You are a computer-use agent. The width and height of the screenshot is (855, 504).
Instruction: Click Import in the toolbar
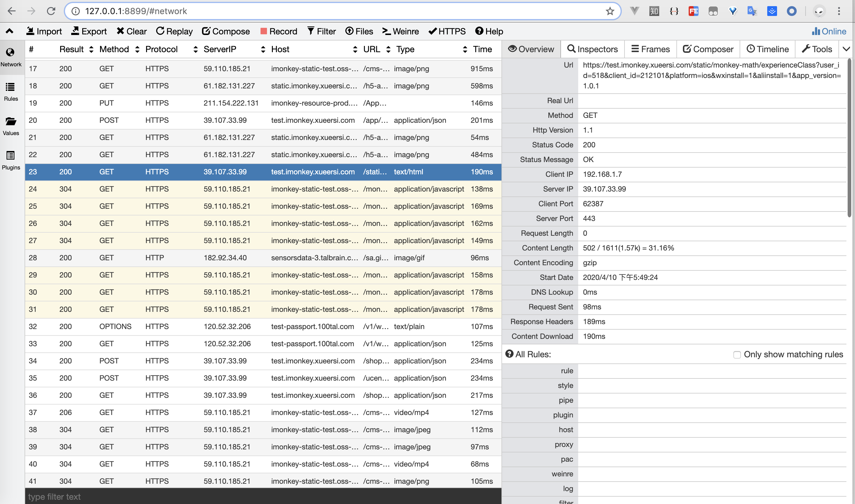point(44,31)
